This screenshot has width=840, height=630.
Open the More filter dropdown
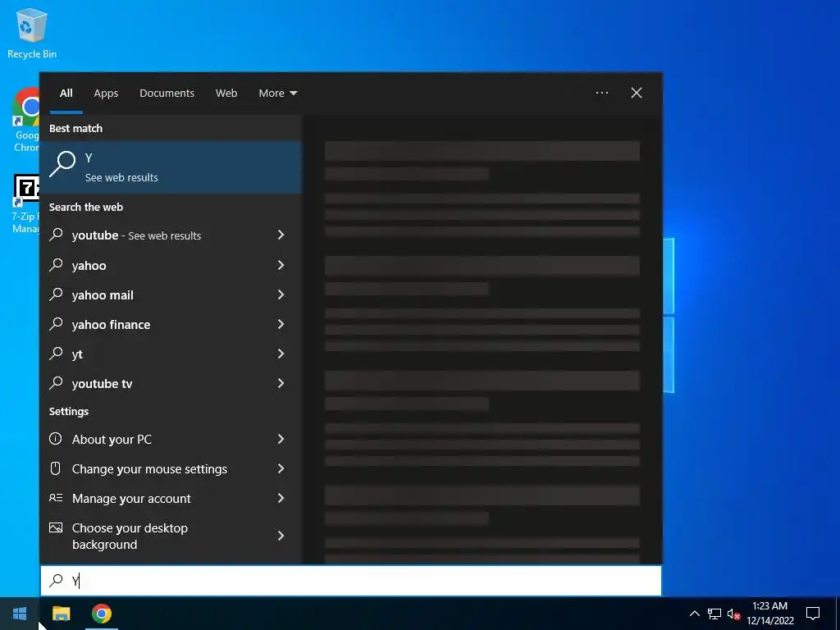click(277, 94)
